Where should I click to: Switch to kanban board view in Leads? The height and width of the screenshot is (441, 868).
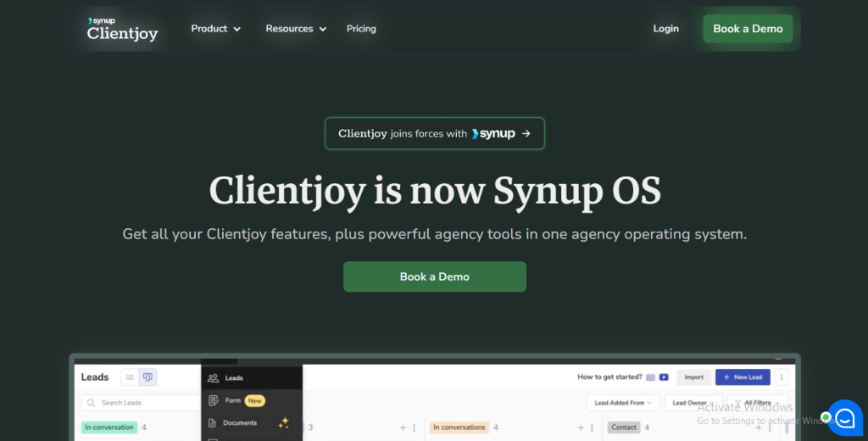click(147, 377)
